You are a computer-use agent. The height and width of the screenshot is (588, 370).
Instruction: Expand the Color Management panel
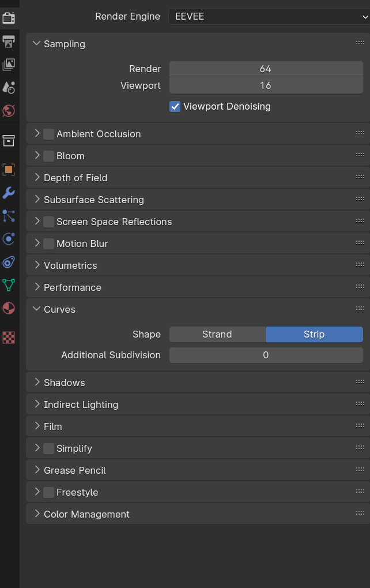[86, 515]
